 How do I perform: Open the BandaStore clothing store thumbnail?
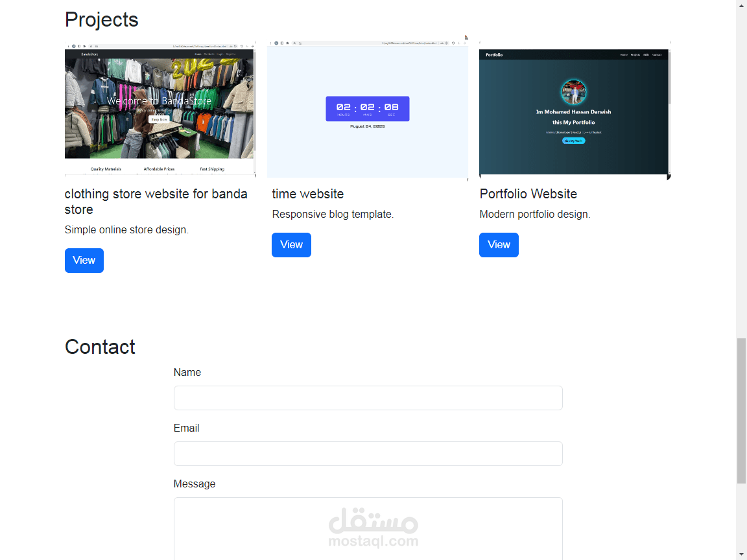click(161, 109)
